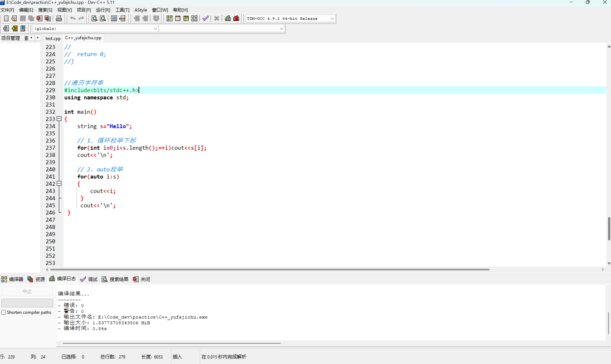This screenshot has width=611, height=364.
Task: Switch to the test.cpp editor tab
Action: coord(53,38)
